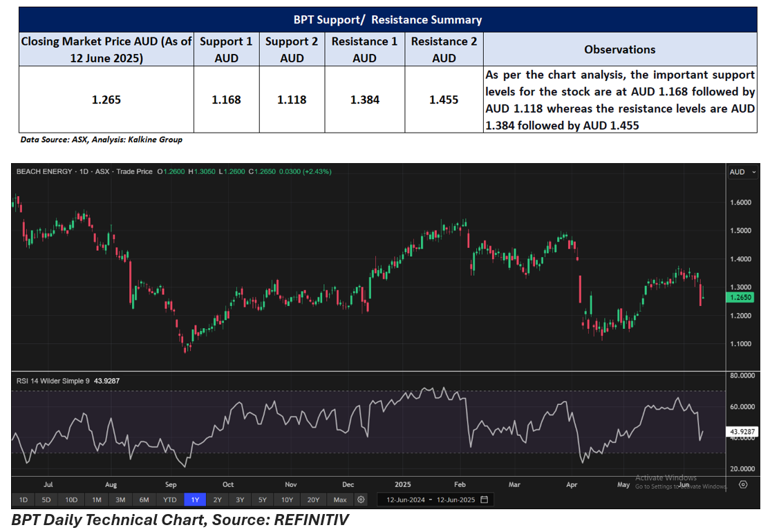This screenshot has width=770, height=532.
Task: Click the Observations column header
Action: (620, 50)
